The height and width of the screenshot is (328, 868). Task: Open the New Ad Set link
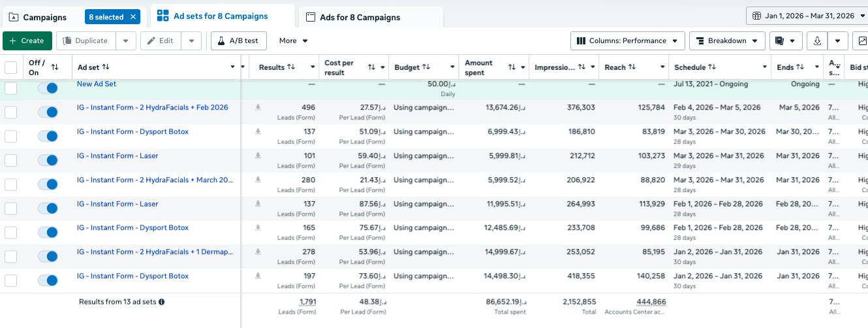click(97, 84)
